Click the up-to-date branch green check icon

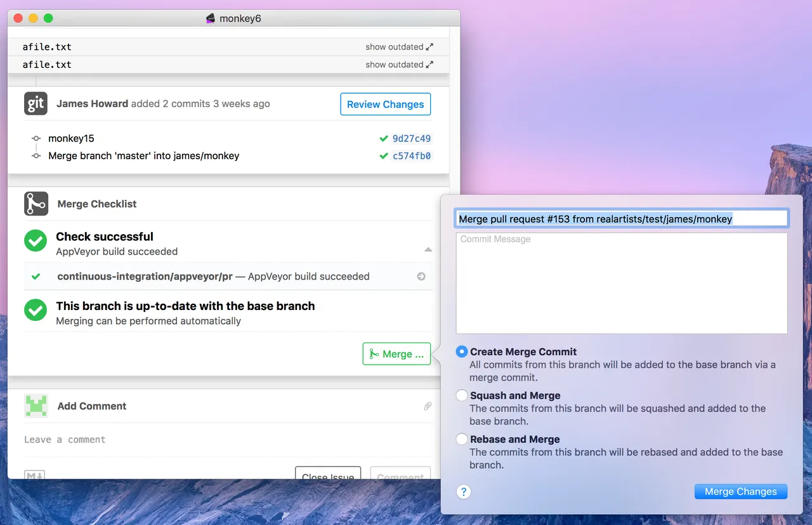pos(36,310)
